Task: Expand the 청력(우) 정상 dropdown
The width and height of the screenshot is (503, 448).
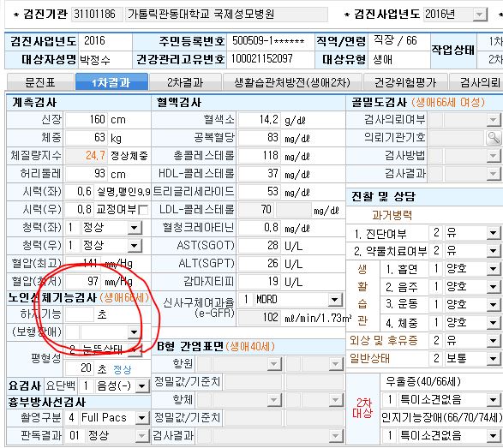Action: tap(134, 246)
